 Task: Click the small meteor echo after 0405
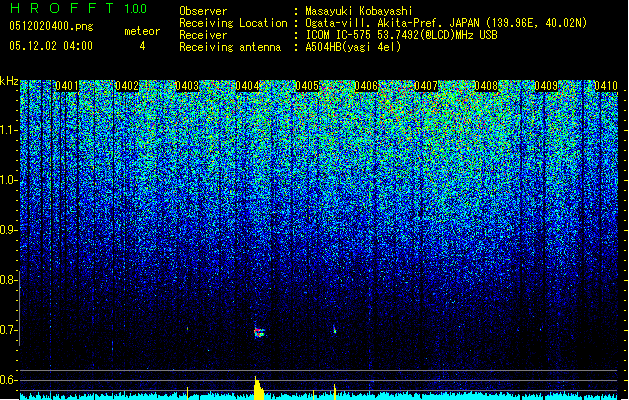pos(335,330)
